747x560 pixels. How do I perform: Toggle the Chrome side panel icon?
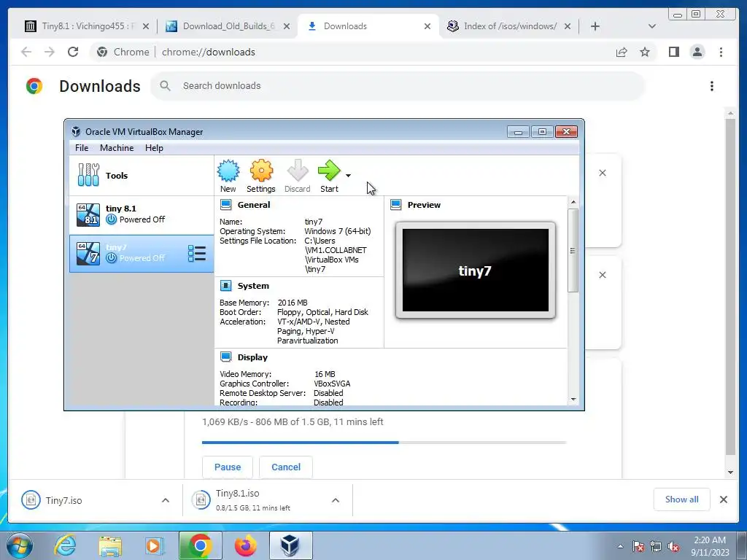(x=673, y=52)
